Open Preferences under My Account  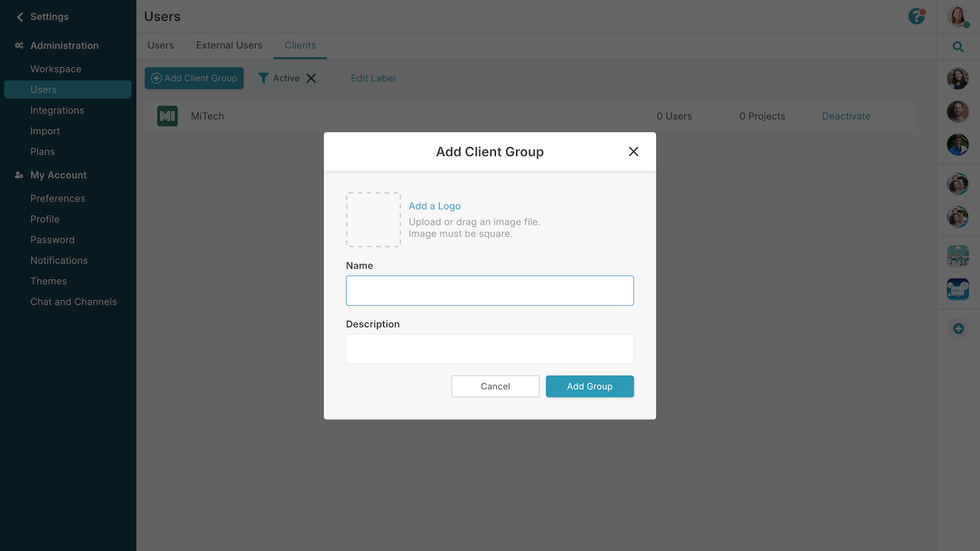coord(58,198)
